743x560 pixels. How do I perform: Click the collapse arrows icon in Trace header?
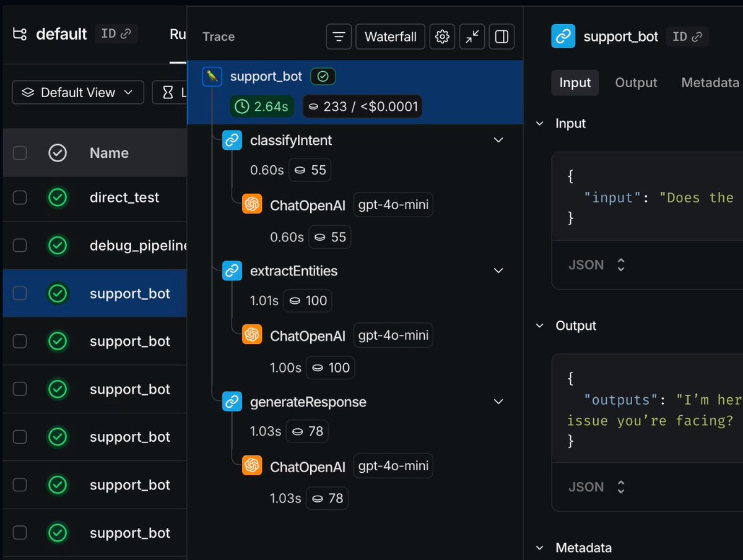tap(472, 37)
